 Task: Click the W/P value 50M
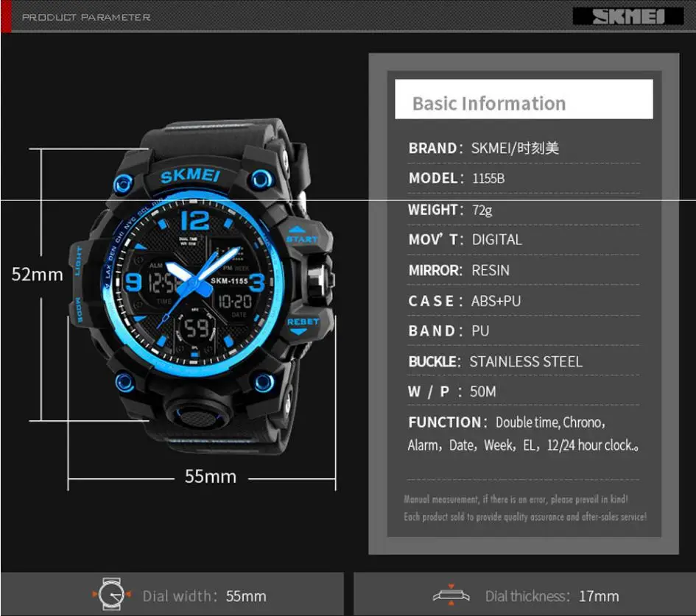pyautogui.click(x=483, y=392)
